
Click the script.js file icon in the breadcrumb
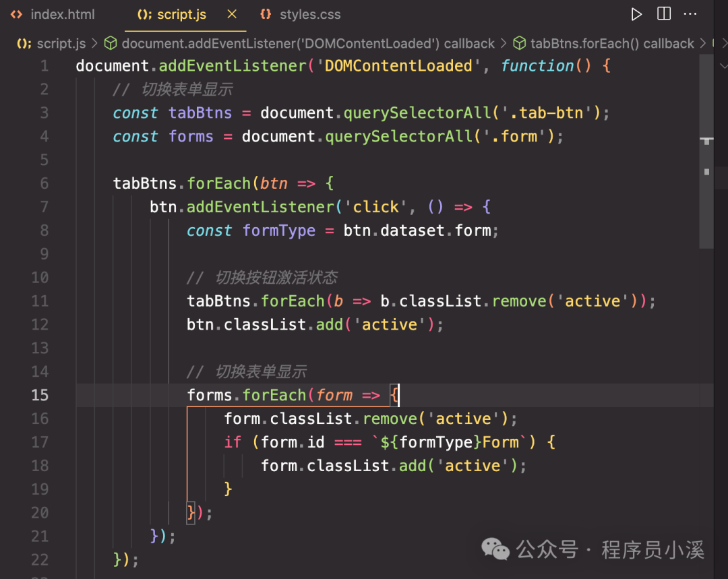pos(24,44)
